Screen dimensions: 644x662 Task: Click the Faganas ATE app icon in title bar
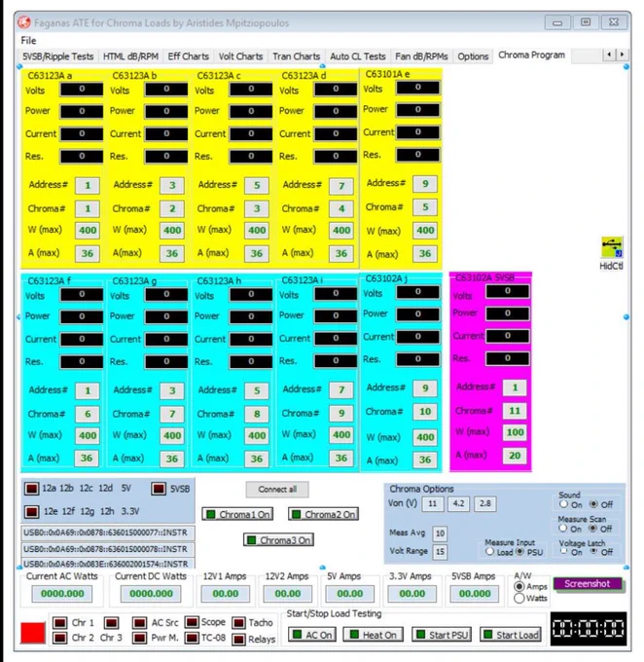[24, 22]
